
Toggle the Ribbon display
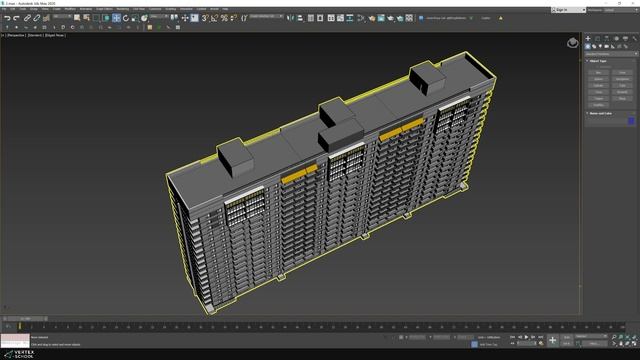point(331,18)
